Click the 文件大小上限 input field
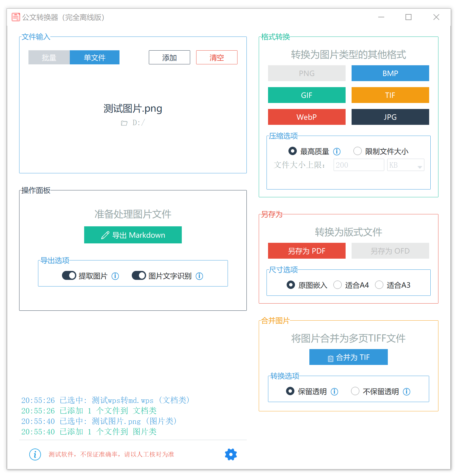The height and width of the screenshot is (476, 457). (x=358, y=165)
